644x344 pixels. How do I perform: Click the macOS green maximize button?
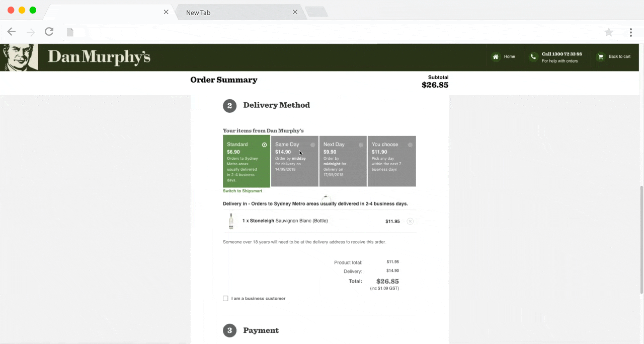[x=33, y=10]
